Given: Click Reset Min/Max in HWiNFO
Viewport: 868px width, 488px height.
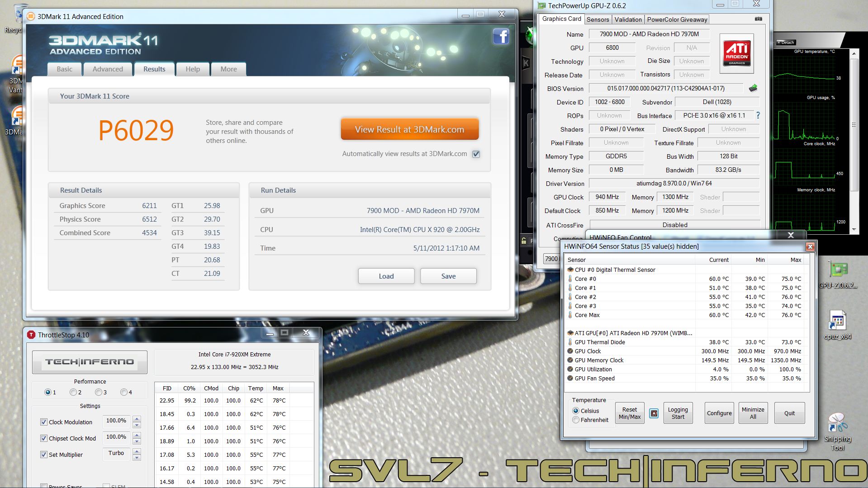Looking at the screenshot, I should coord(630,413).
